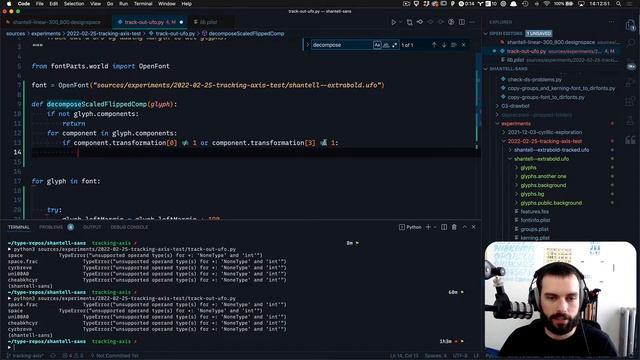Open copy-groups-font_to_dirfonts.py in explorer

tap(546, 97)
